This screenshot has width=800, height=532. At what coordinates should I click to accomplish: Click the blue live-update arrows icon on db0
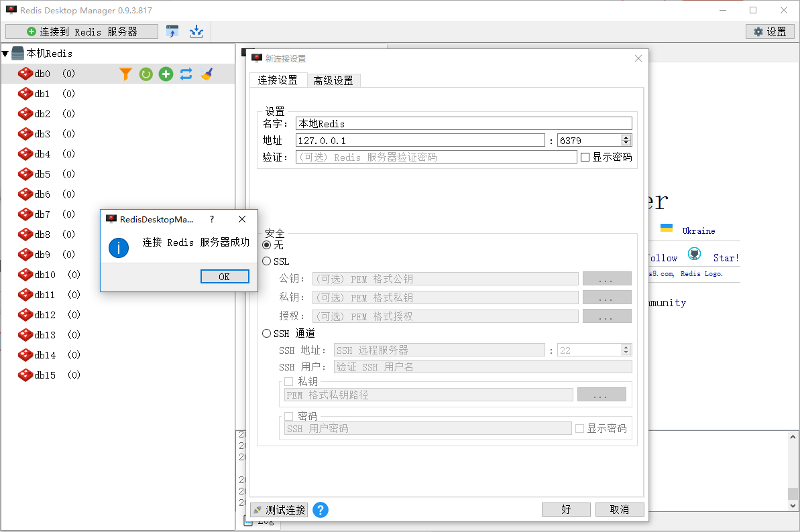[186, 74]
